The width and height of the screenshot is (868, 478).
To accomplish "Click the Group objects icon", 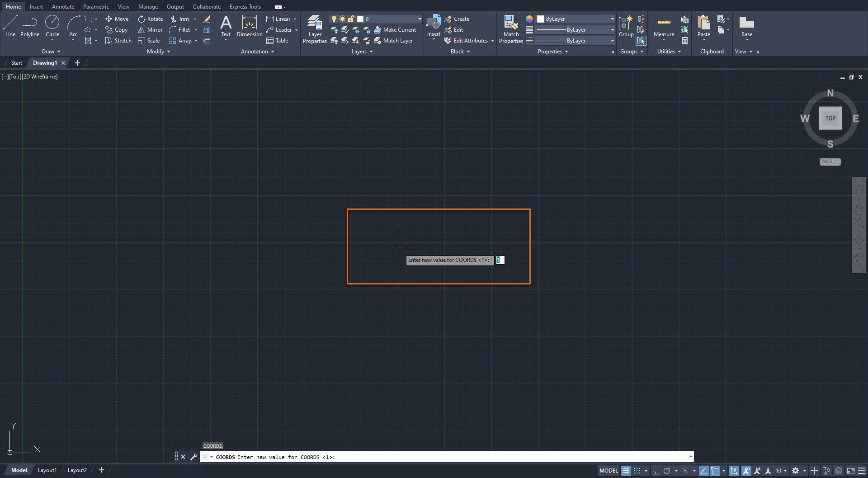I will coord(626,26).
